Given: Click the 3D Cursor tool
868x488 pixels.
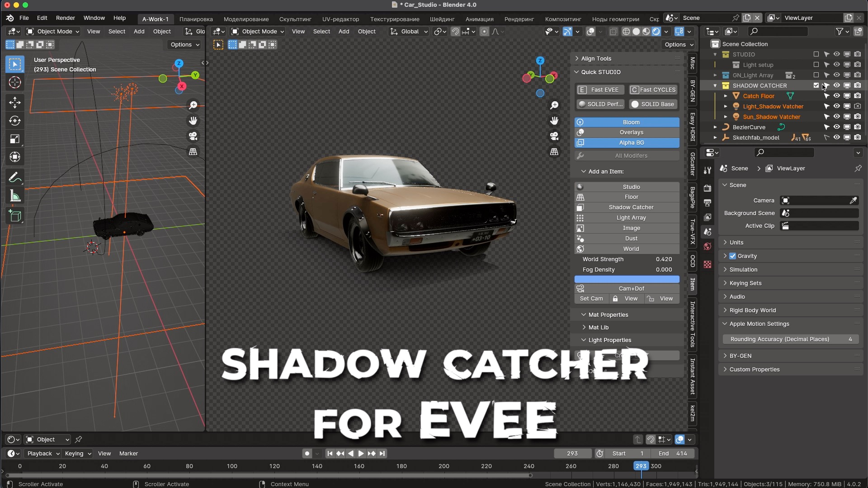Looking at the screenshot, I should 15,83.
